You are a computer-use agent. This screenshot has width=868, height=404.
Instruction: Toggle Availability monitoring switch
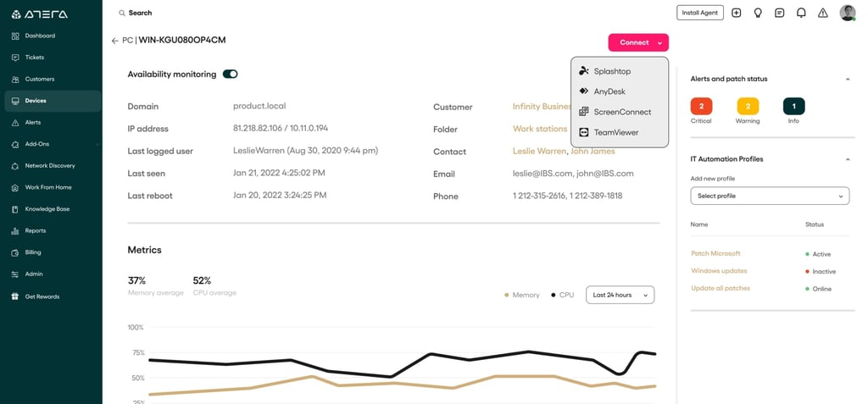(230, 75)
